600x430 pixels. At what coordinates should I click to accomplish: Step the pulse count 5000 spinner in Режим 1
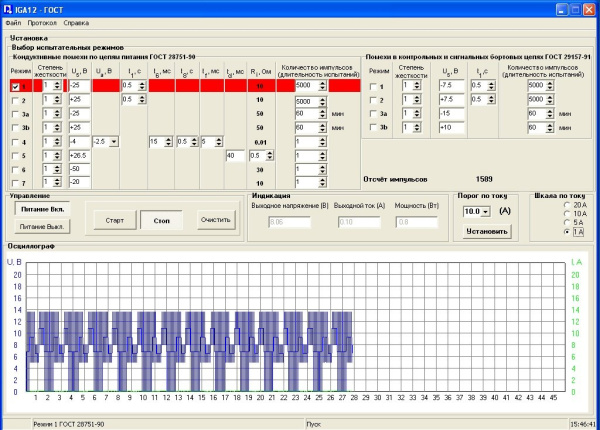[x=323, y=87]
